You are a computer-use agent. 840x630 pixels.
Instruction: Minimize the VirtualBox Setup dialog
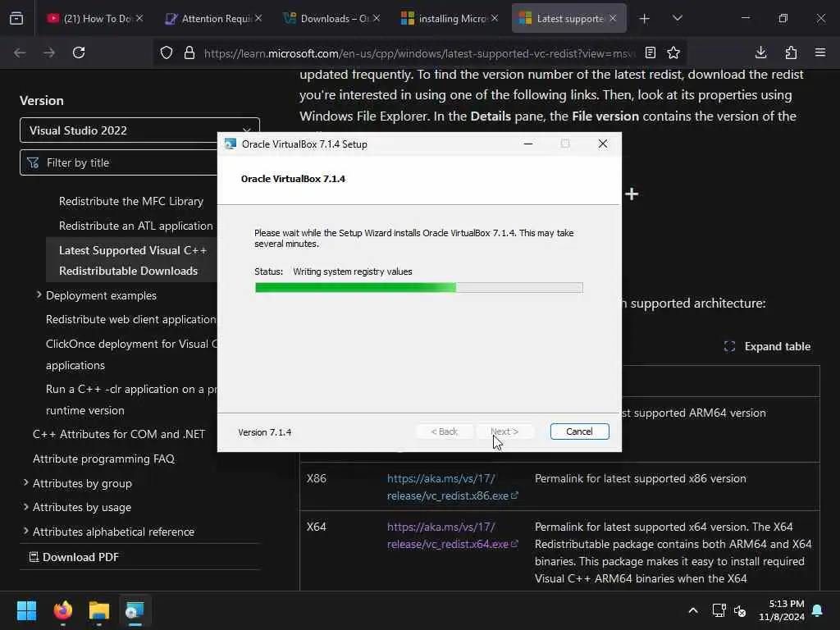pyautogui.click(x=528, y=144)
